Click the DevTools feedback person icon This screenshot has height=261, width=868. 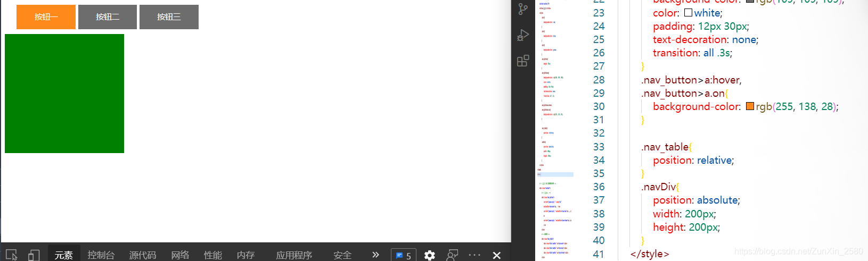(x=452, y=255)
